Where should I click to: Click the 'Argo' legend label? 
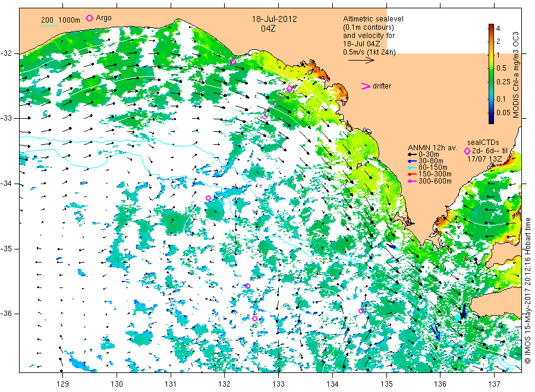coord(103,18)
